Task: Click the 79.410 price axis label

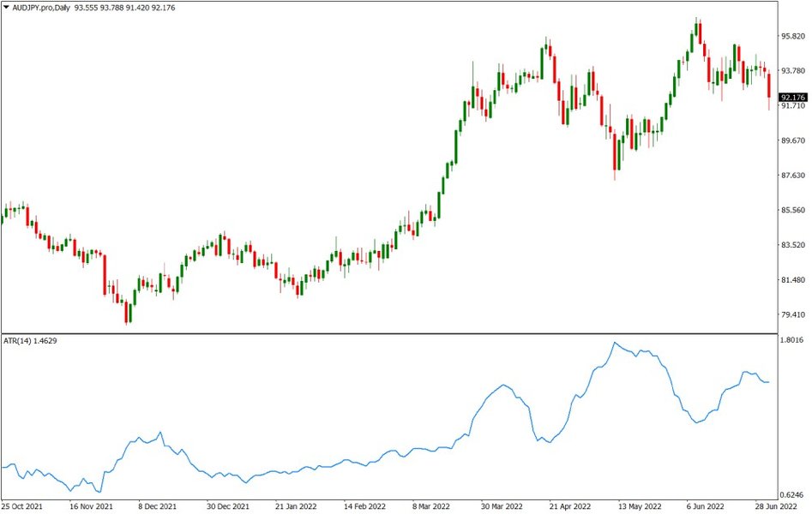Action: tap(793, 314)
